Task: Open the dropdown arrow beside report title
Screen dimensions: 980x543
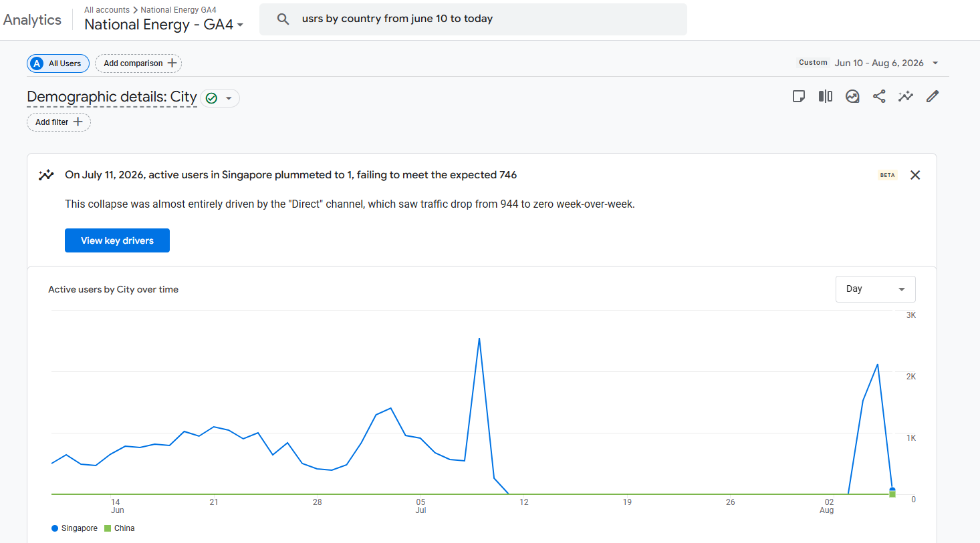Action: [x=229, y=98]
